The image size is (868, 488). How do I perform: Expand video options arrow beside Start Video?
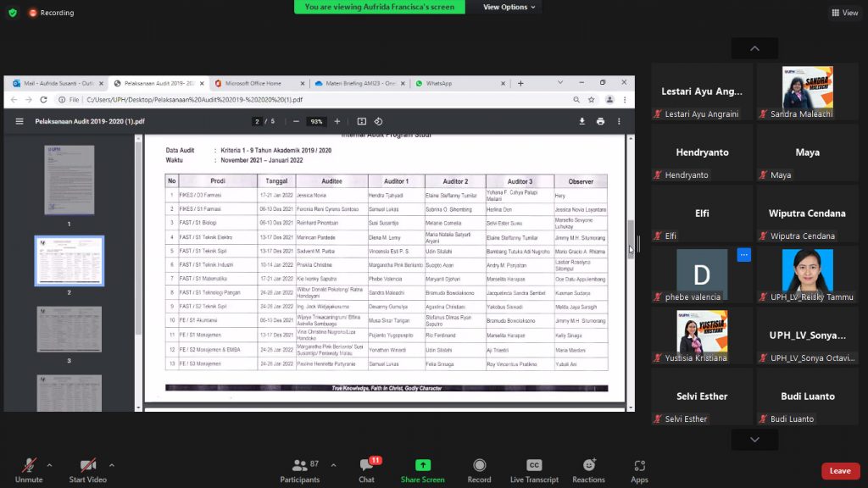tap(111, 465)
